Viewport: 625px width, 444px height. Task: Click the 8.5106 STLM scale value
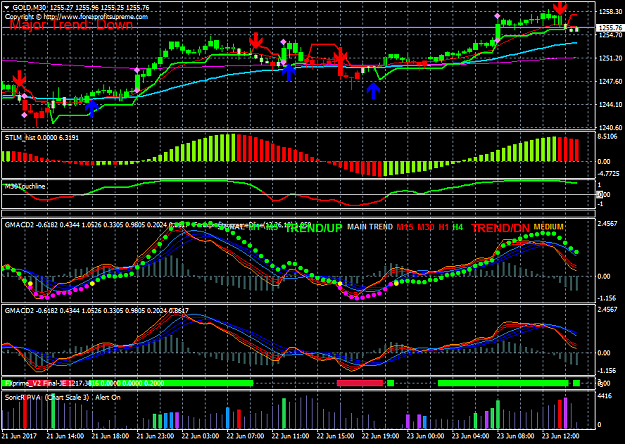pos(608,137)
